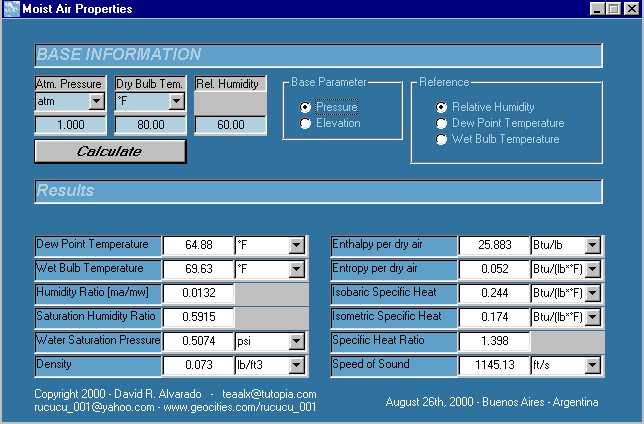This screenshot has height=424, width=644.
Task: Open Density lb/ft3 unit dropdown
Action: click(x=297, y=365)
